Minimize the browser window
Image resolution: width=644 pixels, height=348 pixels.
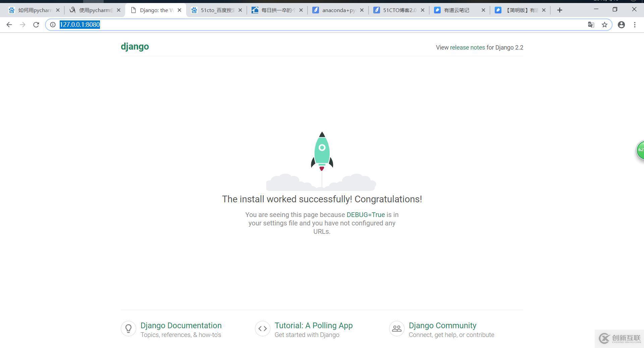pyautogui.click(x=596, y=9)
